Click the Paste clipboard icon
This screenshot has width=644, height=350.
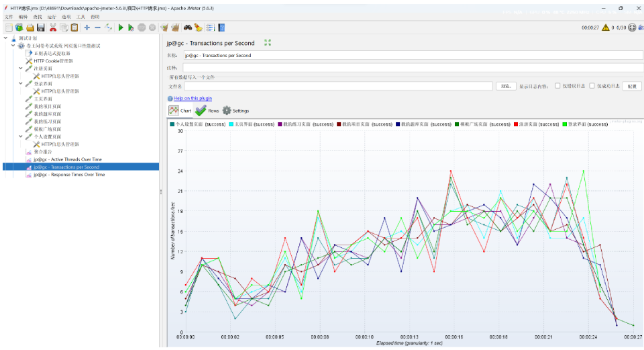pos(74,28)
